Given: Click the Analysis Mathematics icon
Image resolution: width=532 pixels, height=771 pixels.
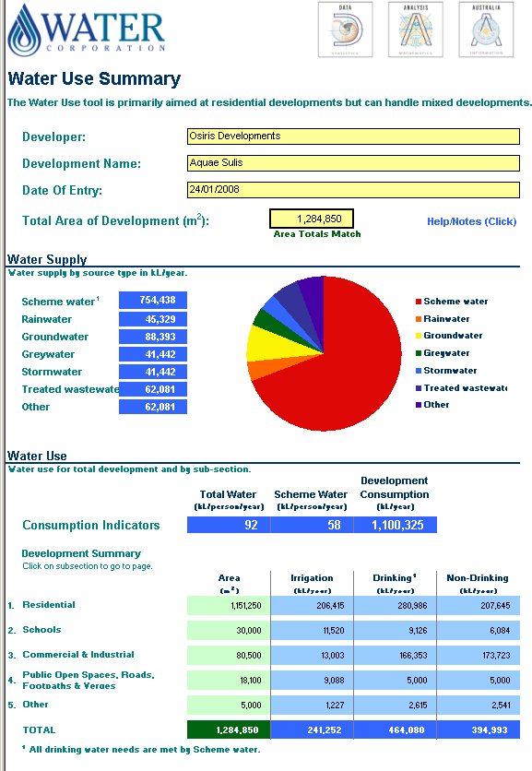Looking at the screenshot, I should pyautogui.click(x=416, y=30).
